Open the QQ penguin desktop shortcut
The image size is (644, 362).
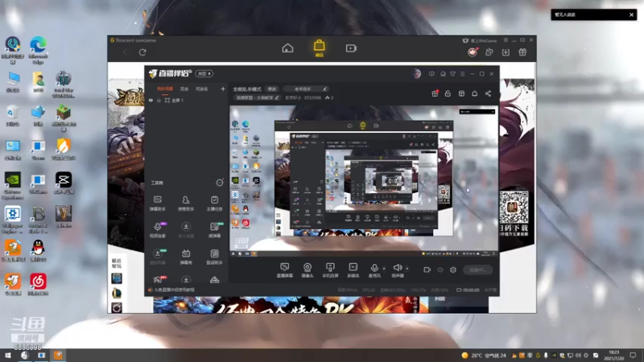[x=38, y=250]
